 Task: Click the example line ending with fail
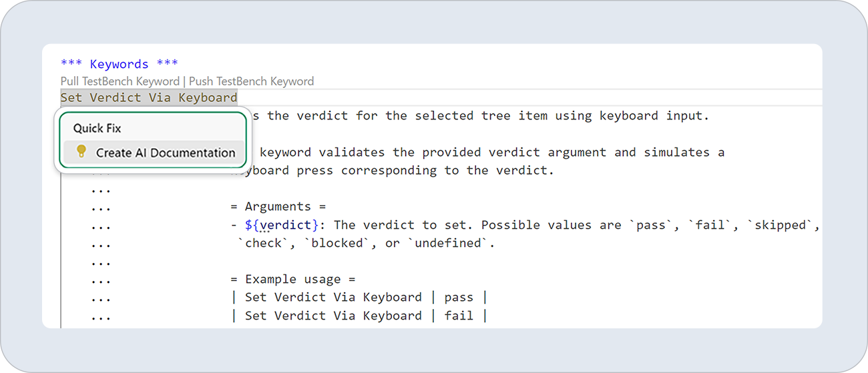pos(359,316)
